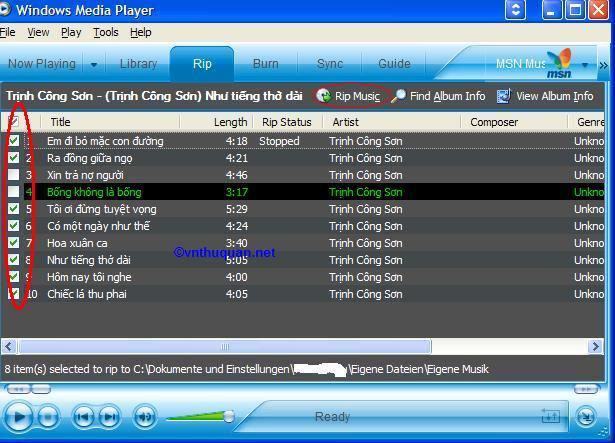Select the track title Hoa xuân ca
Viewport: 615px width, 443px height.
(x=77, y=243)
